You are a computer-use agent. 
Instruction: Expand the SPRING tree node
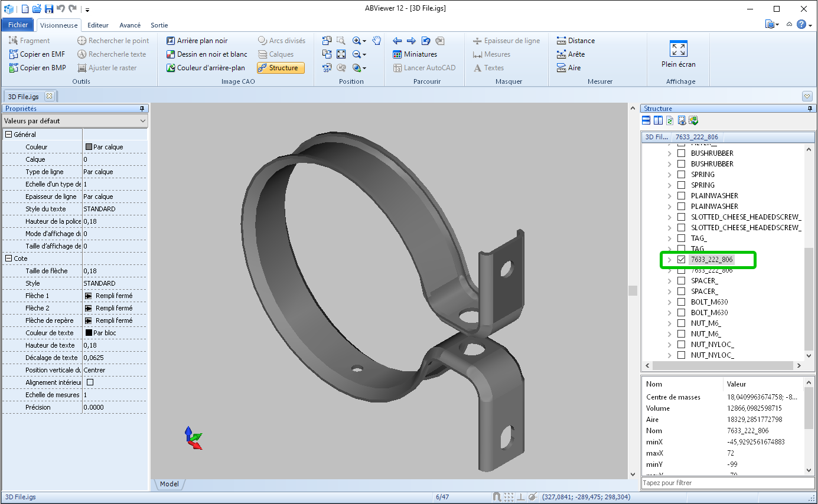pyautogui.click(x=669, y=175)
